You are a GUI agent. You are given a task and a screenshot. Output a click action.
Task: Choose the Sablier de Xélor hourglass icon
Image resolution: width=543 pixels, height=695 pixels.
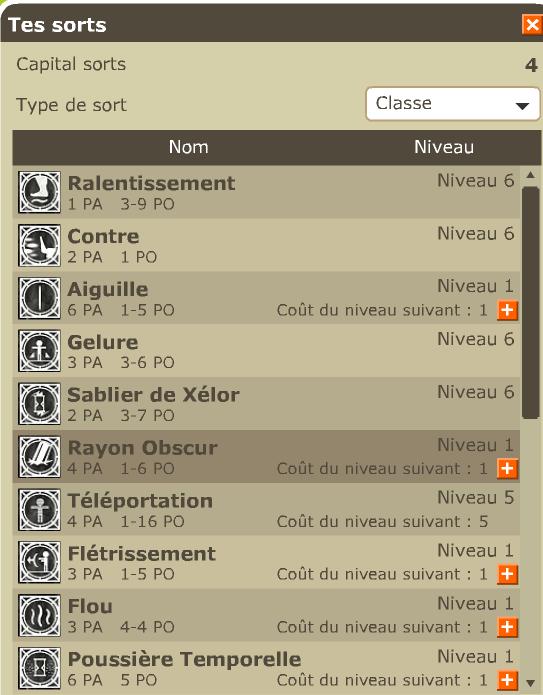point(39,404)
